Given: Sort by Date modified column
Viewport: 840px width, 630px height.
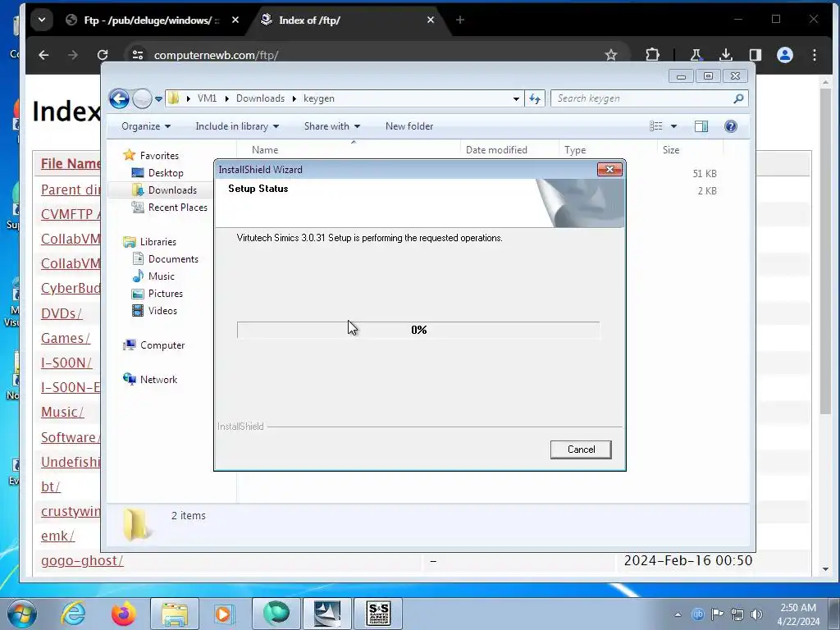Looking at the screenshot, I should (509, 150).
